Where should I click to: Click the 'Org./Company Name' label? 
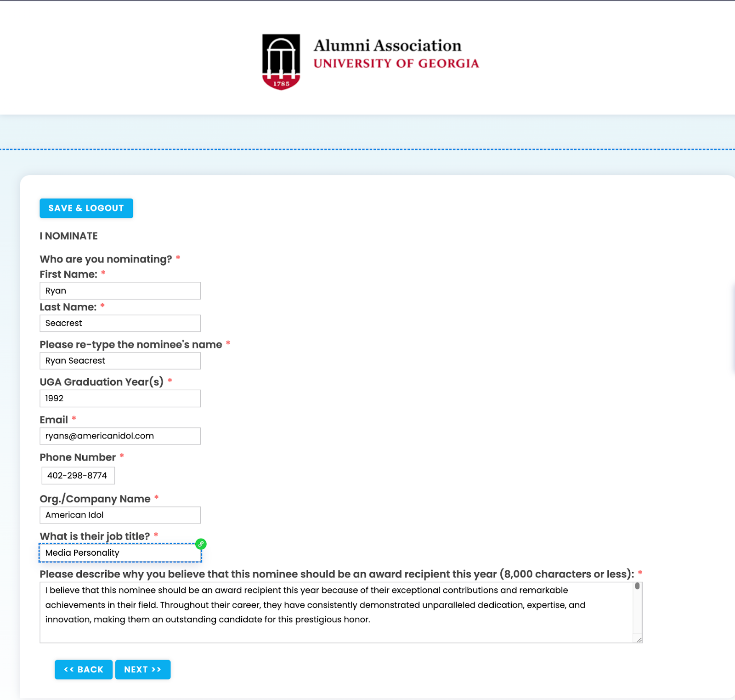[x=95, y=499]
